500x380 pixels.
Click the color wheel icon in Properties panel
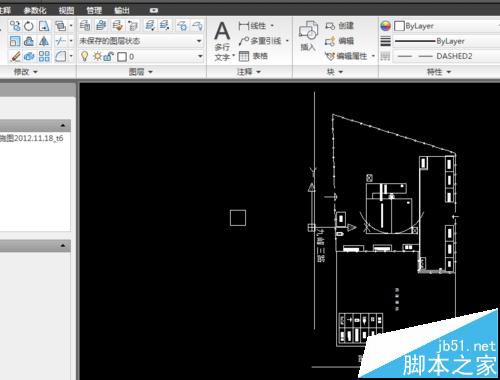385,26
